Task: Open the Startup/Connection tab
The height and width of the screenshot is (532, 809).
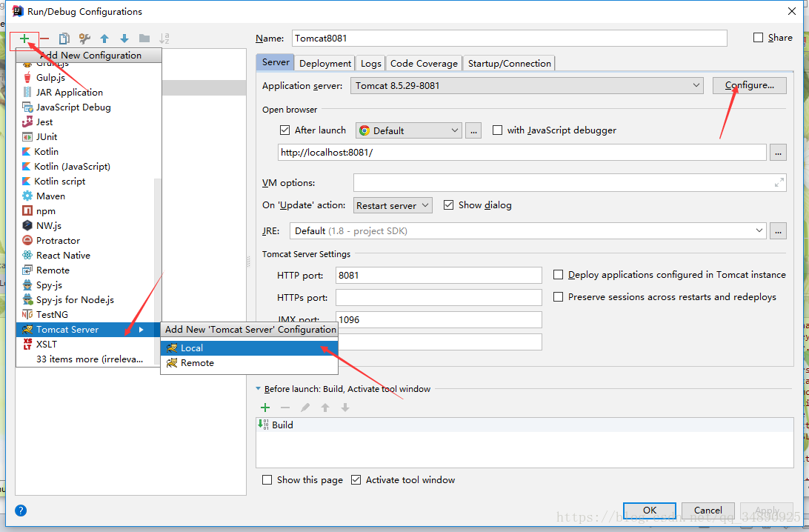Action: [x=509, y=64]
